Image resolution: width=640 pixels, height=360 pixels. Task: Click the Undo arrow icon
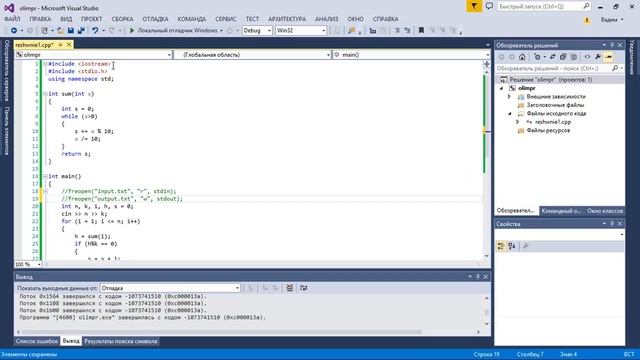[95, 31]
